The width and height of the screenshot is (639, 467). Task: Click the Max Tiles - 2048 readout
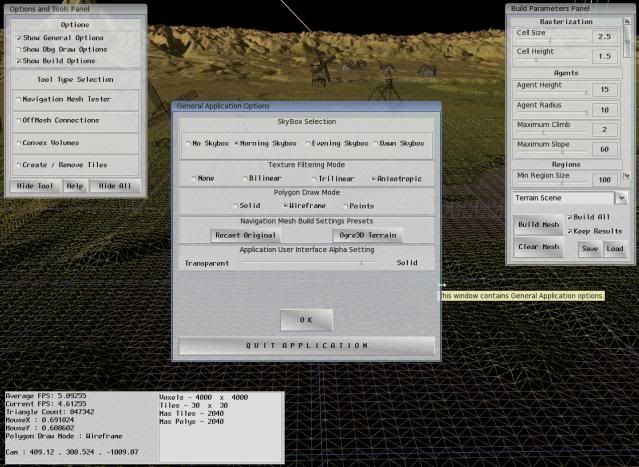click(x=192, y=414)
